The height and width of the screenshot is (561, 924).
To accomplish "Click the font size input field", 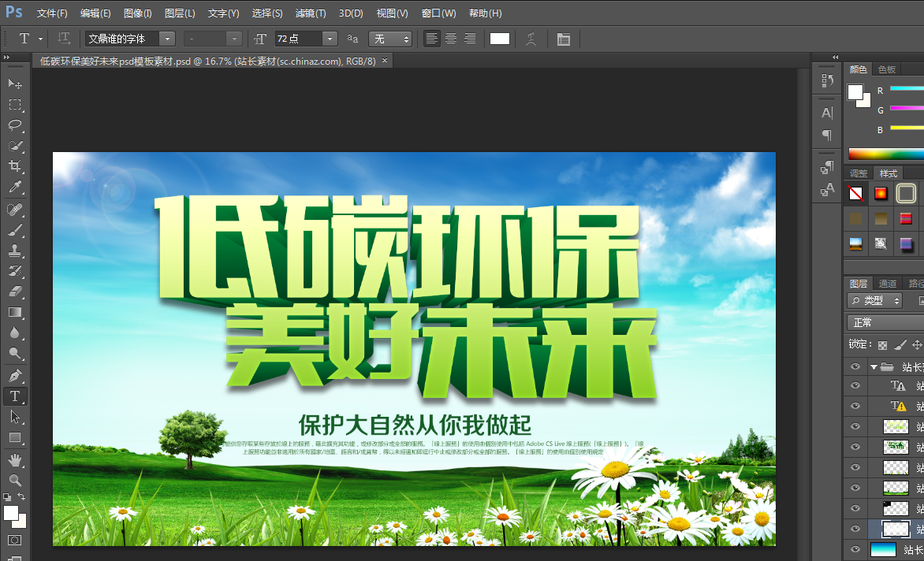I will (x=299, y=39).
